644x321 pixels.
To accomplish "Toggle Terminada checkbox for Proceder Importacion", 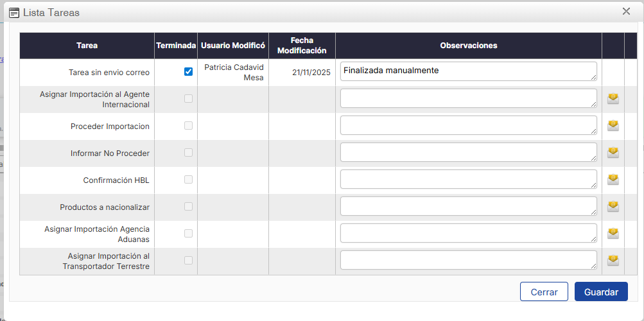I will click(188, 126).
